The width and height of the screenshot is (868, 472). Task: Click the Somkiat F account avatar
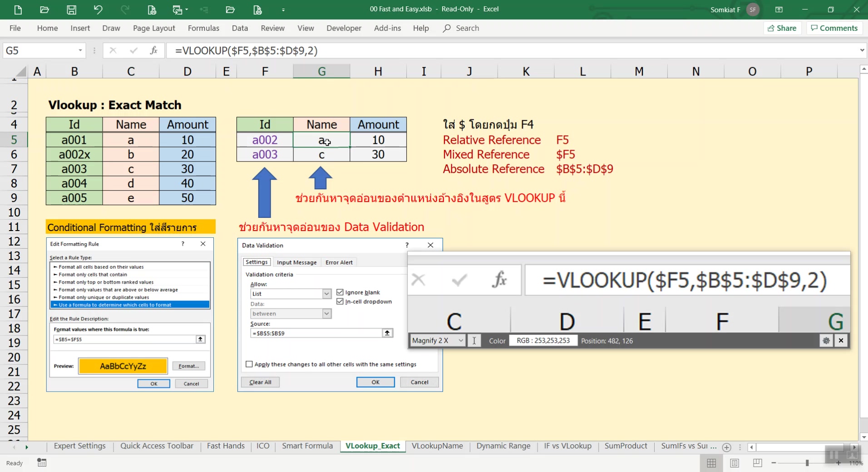pos(753,10)
